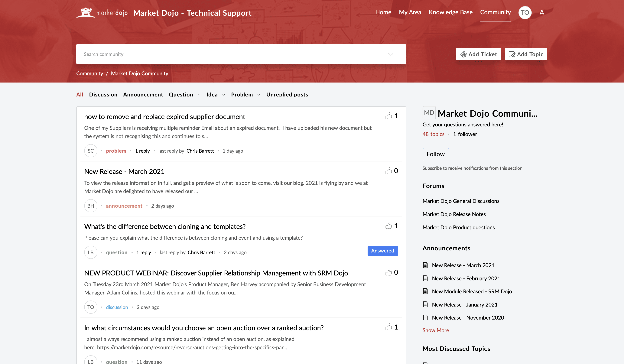Click Show More under Announcements
The width and height of the screenshot is (624, 364).
tap(436, 330)
